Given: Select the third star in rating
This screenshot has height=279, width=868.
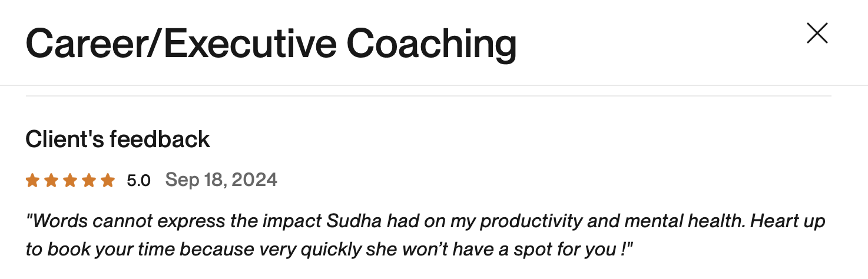Looking at the screenshot, I should (70, 181).
